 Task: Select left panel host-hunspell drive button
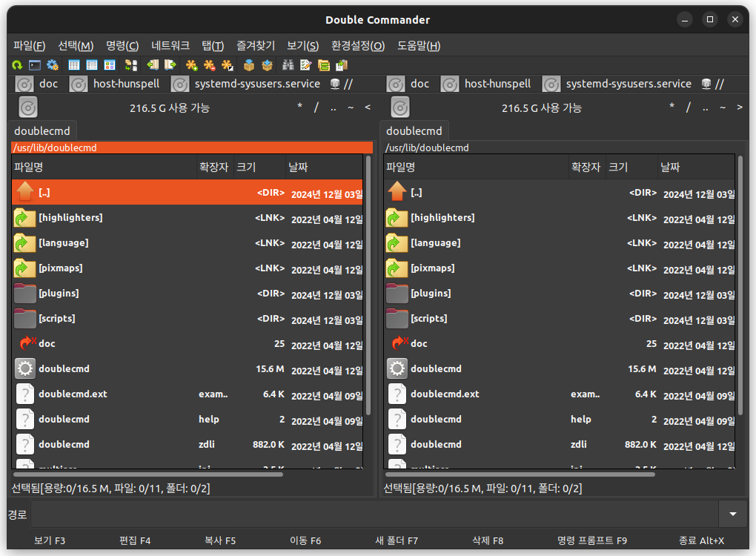(114, 84)
